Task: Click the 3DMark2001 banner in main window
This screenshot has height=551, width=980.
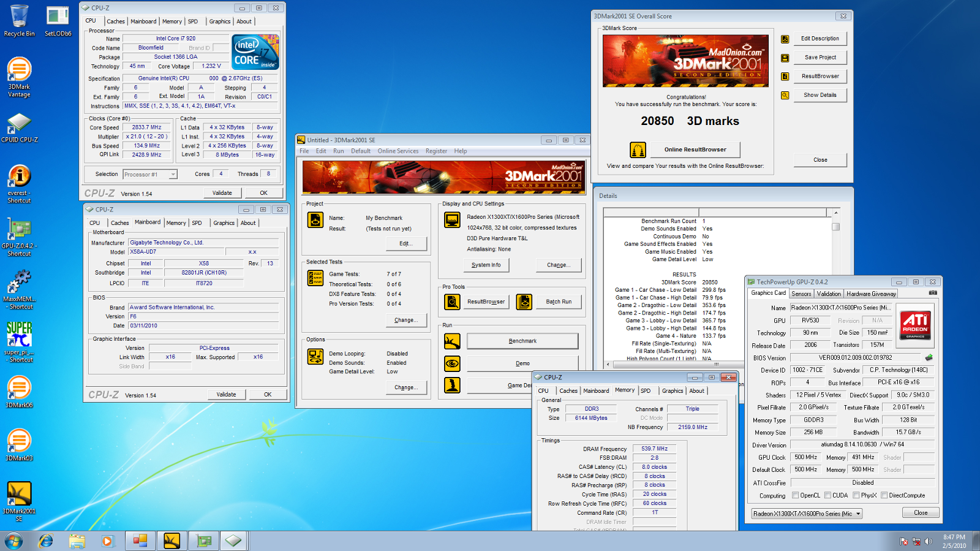Action: (443, 178)
